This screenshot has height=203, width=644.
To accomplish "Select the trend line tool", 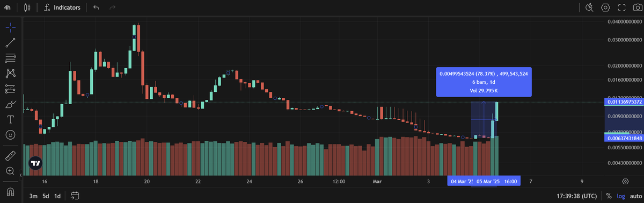I will click(x=10, y=42).
